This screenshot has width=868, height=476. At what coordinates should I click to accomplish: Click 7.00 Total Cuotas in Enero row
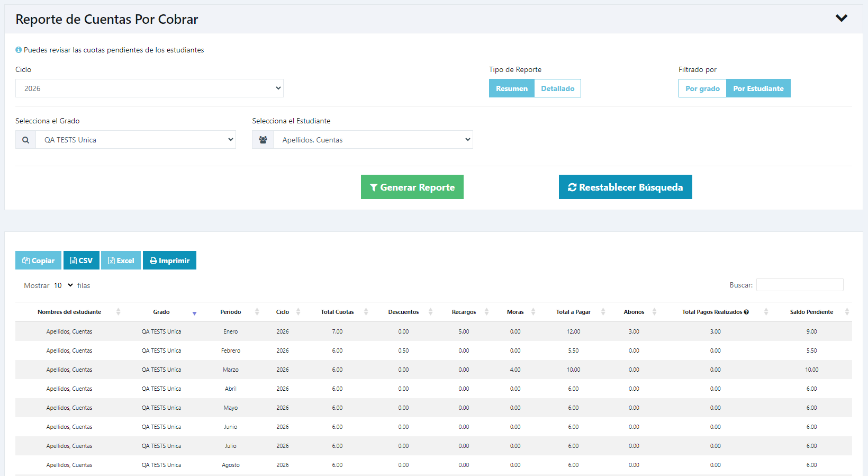(x=337, y=331)
